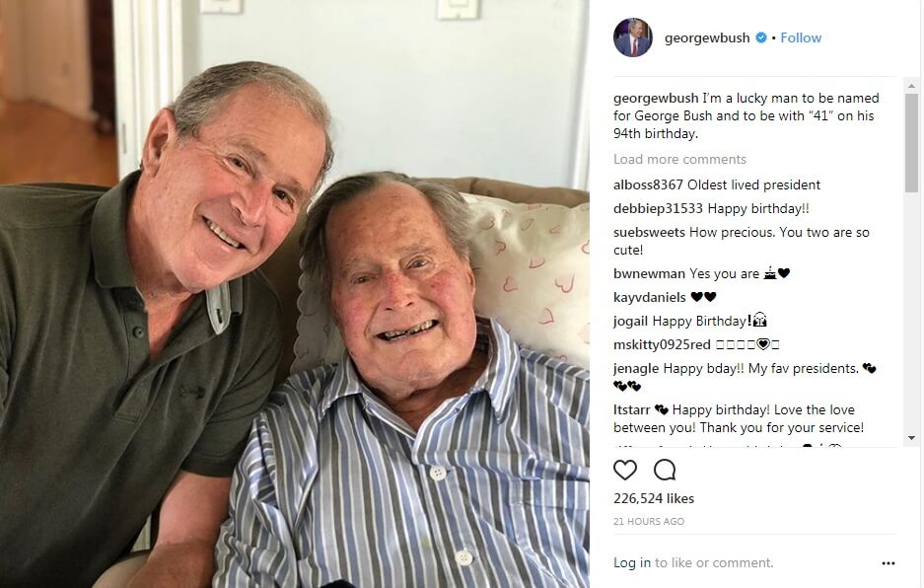This screenshot has height=588, width=924.
Task: Open alboss8367 commenter profile
Action: click(648, 184)
